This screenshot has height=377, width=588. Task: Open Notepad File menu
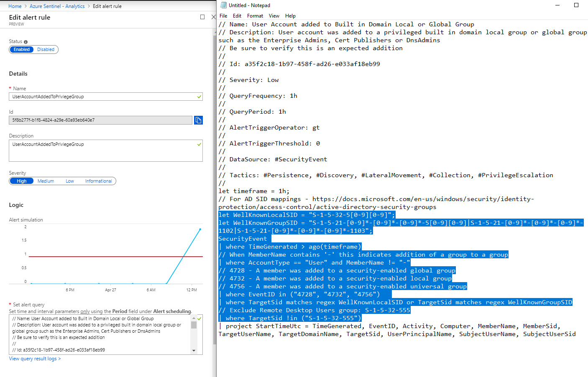click(x=223, y=16)
